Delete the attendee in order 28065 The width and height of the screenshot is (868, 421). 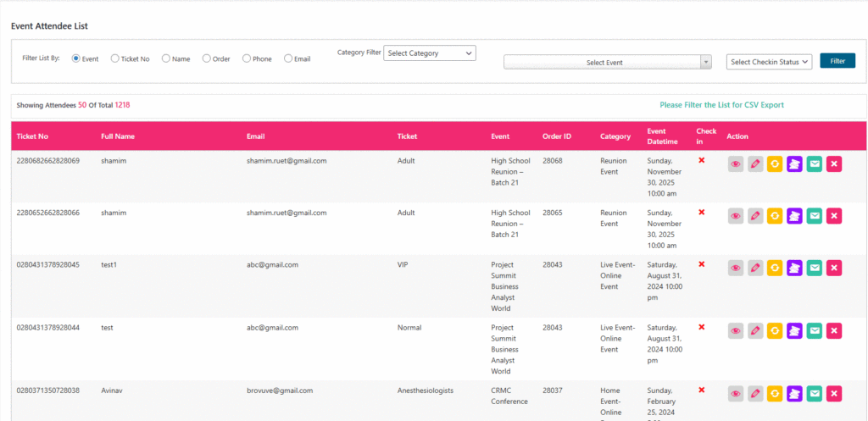tap(834, 216)
